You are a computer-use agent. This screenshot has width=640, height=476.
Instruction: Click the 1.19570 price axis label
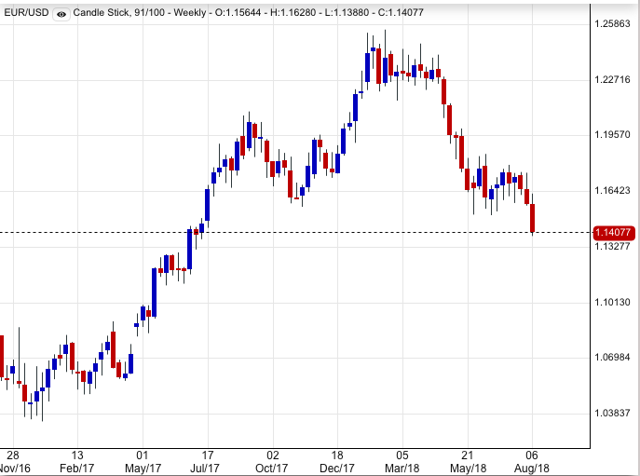pyautogui.click(x=612, y=135)
